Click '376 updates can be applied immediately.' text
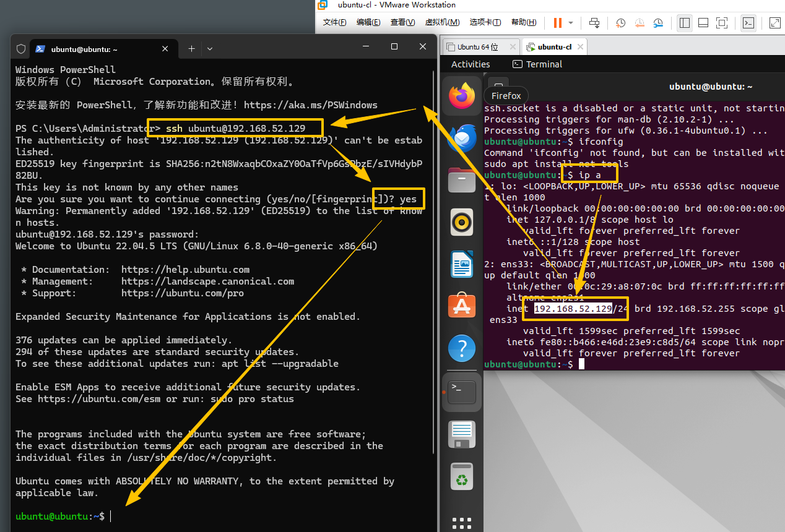This screenshot has height=532, width=785. [x=124, y=340]
